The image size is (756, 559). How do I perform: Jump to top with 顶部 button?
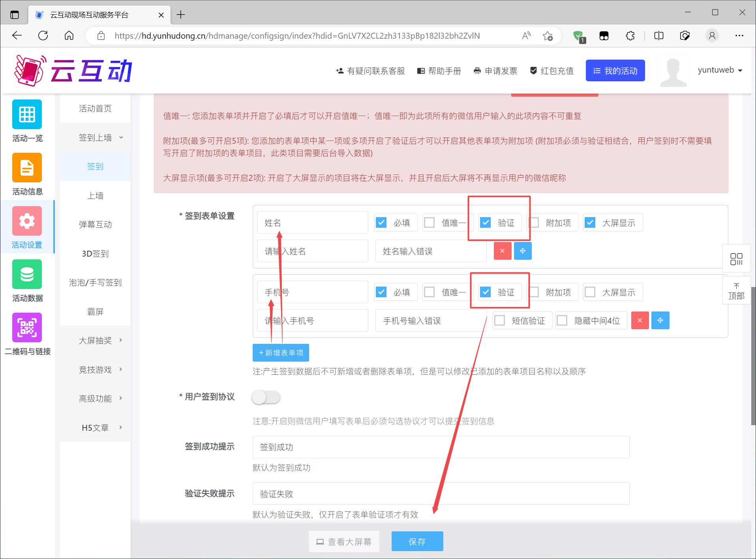click(736, 291)
